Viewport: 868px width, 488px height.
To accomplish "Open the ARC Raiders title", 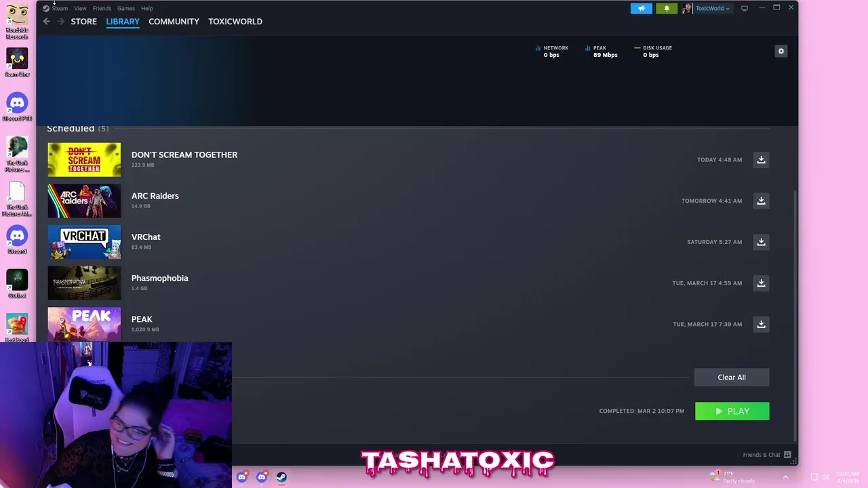I will pos(155,196).
